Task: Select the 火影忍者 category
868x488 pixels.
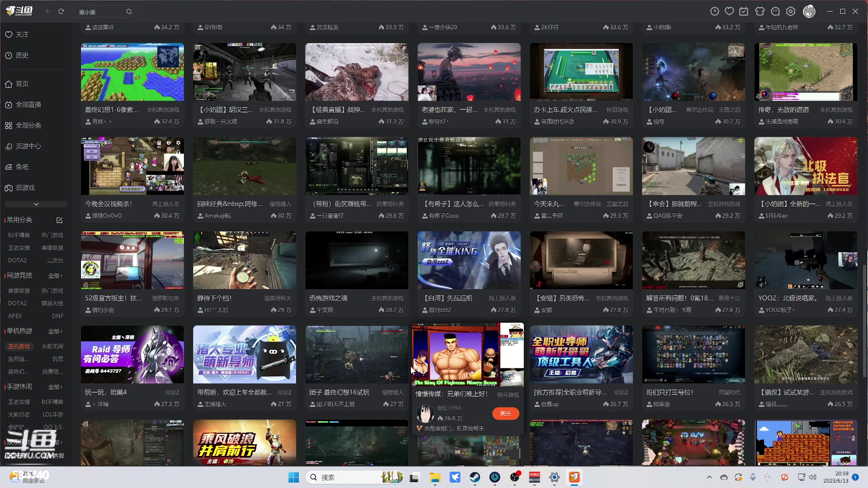Action: (19, 414)
